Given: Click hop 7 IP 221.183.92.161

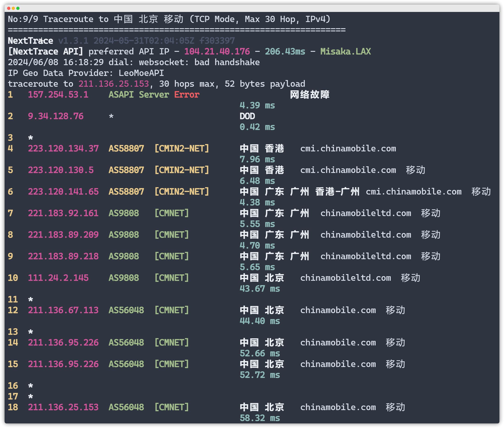Looking at the screenshot, I should point(63,213).
